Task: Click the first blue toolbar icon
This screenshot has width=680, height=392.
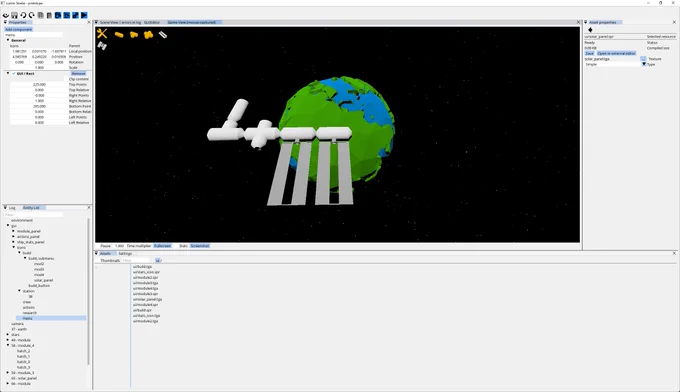Action: 58,15
